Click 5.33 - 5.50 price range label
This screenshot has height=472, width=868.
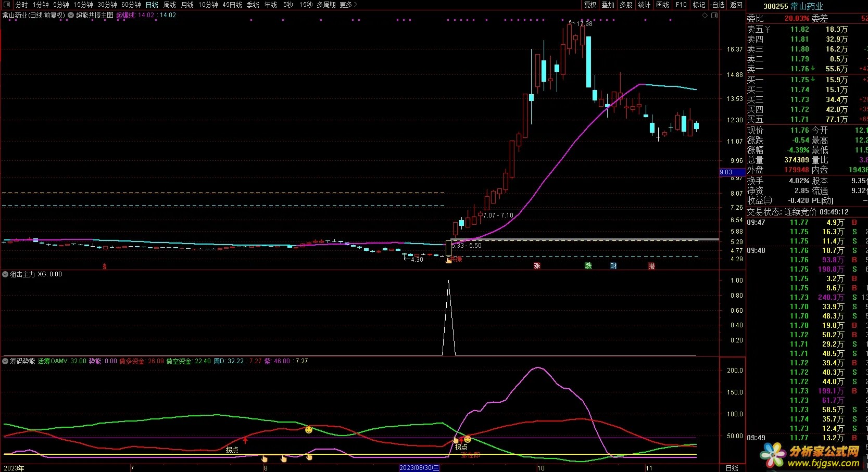coord(467,246)
